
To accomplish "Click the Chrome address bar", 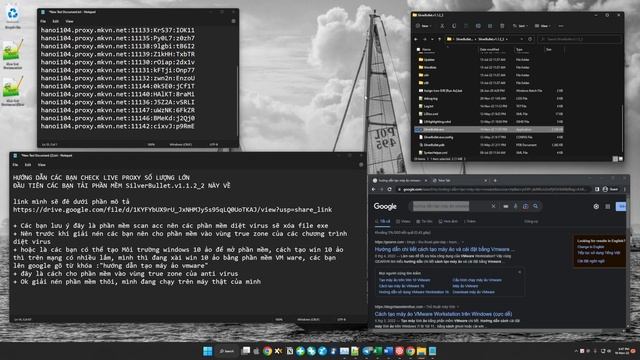I will pyautogui.click(x=494, y=189).
